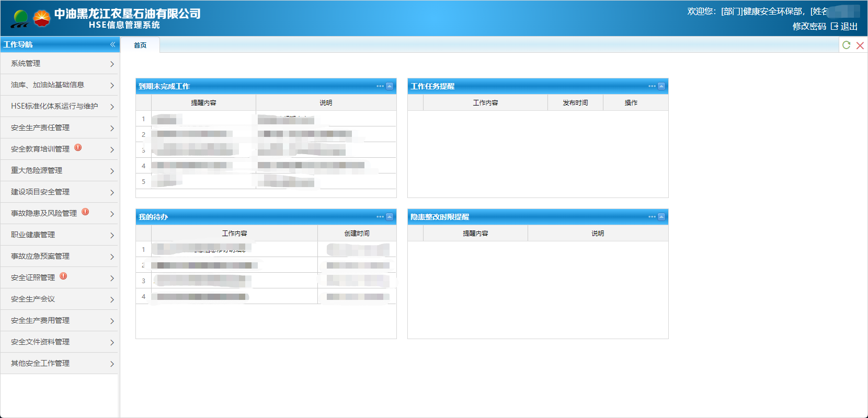Collapse the 工作导航 sidebar with double-arrow icon

112,45
